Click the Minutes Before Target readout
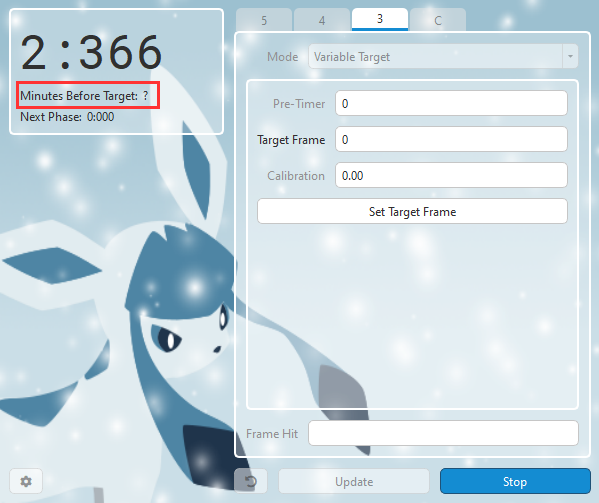 [84, 95]
